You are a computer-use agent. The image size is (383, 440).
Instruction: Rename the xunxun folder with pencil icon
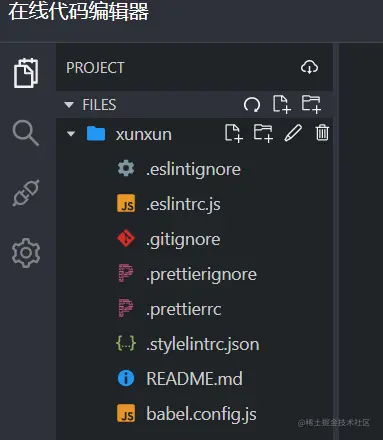(293, 133)
